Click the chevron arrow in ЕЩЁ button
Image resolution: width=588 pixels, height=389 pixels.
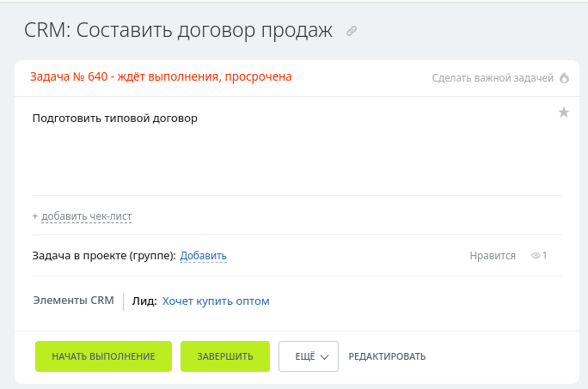(x=324, y=357)
